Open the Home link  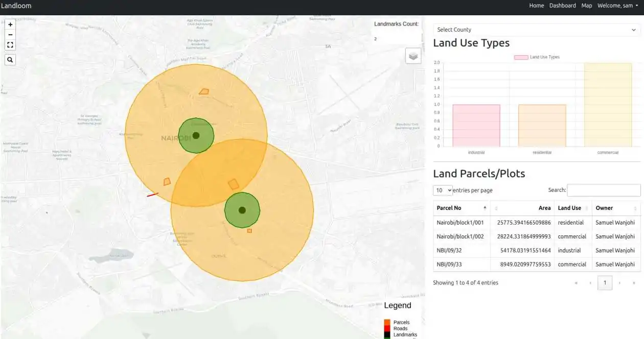(x=536, y=6)
